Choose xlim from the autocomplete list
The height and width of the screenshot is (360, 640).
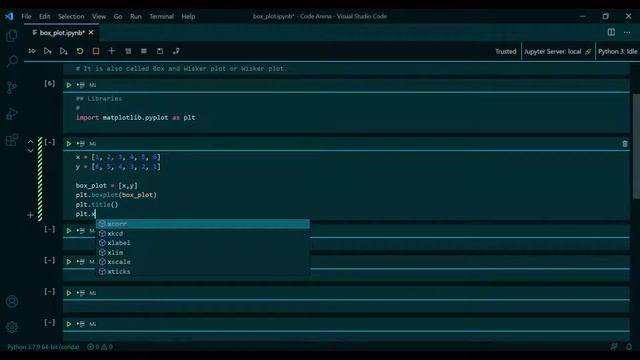(x=202, y=252)
